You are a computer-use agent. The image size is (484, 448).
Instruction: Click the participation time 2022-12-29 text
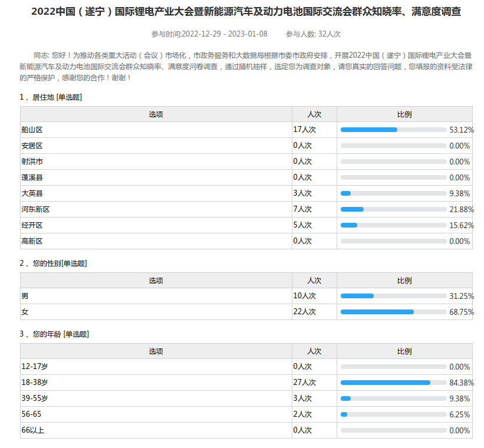209,34
